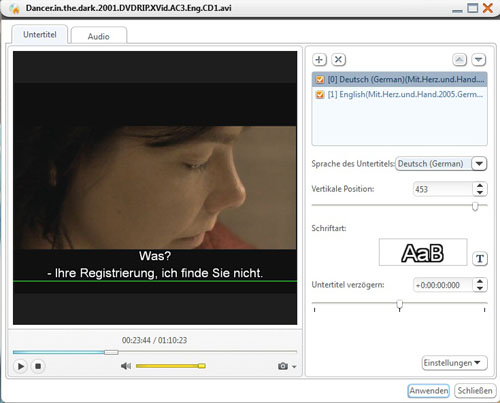The height and width of the screenshot is (403, 500).
Task: Take a snapshot with camera icon
Action: click(x=283, y=366)
